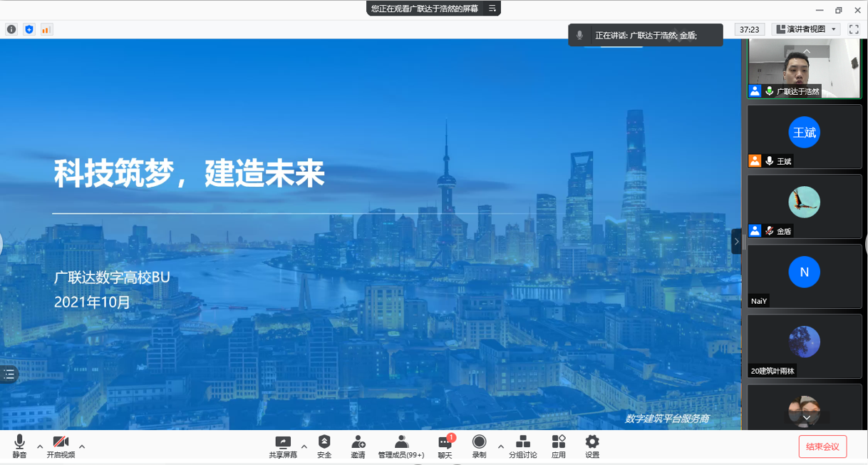The width and height of the screenshot is (868, 465).
Task: Toggle the microphone mute (静音) button
Action: [19, 446]
